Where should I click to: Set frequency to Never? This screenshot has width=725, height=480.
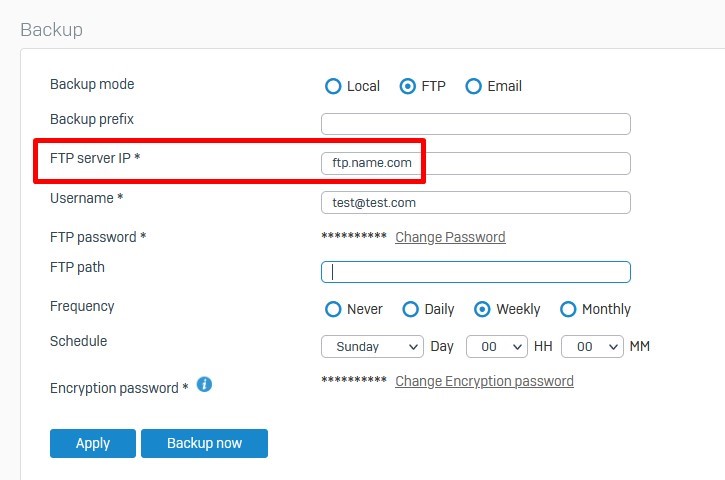click(333, 309)
